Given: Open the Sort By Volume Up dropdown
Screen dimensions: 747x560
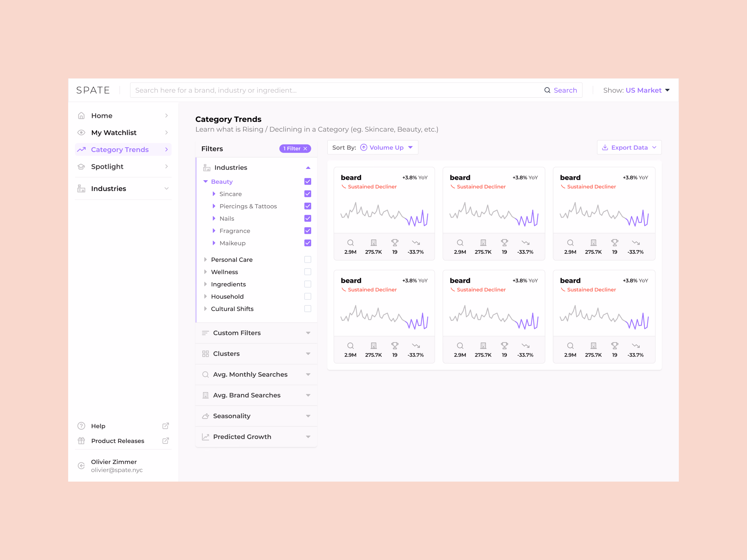Looking at the screenshot, I should click(x=373, y=147).
